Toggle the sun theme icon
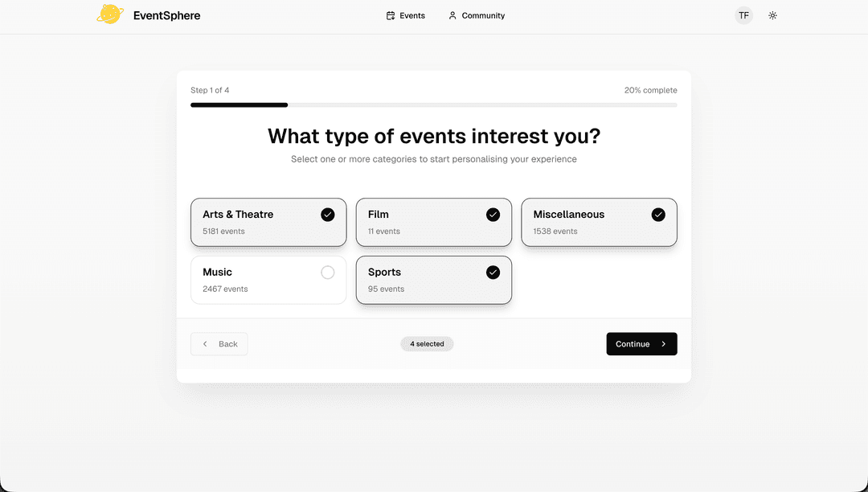 (772, 15)
